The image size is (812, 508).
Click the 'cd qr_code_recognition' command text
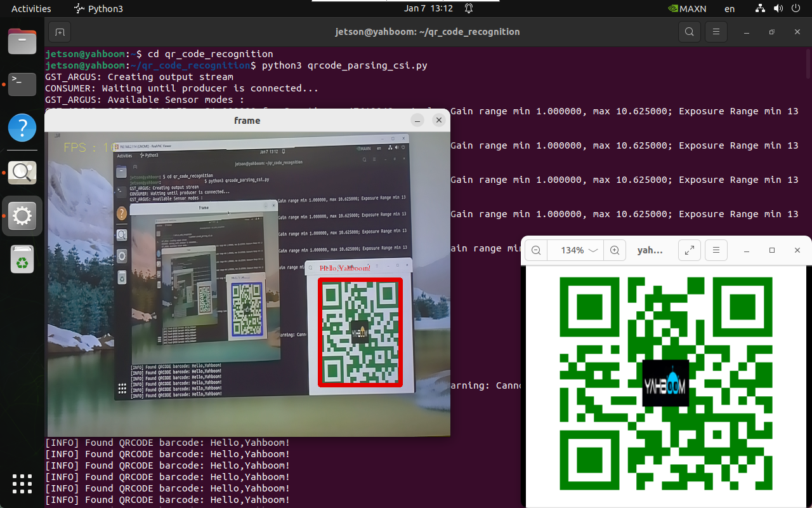[210, 54]
